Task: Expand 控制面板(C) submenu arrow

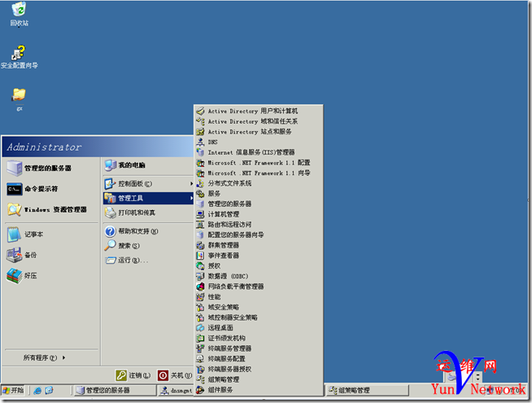Action: pyautogui.click(x=191, y=184)
